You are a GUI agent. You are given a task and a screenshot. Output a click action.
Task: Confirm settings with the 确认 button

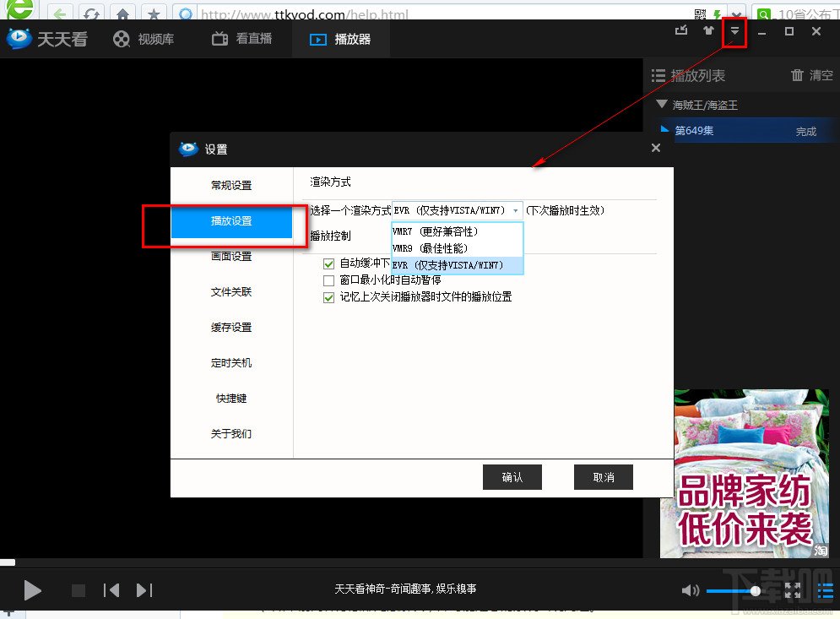512,477
